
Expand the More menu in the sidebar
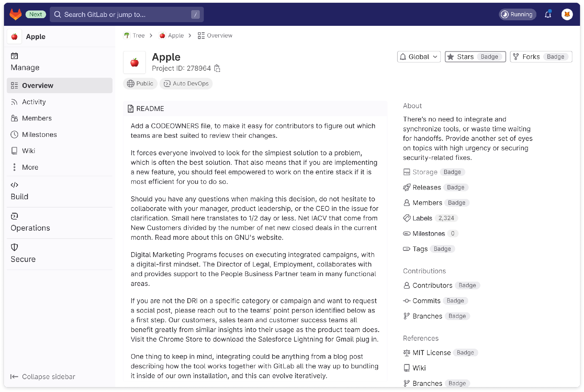(30, 167)
